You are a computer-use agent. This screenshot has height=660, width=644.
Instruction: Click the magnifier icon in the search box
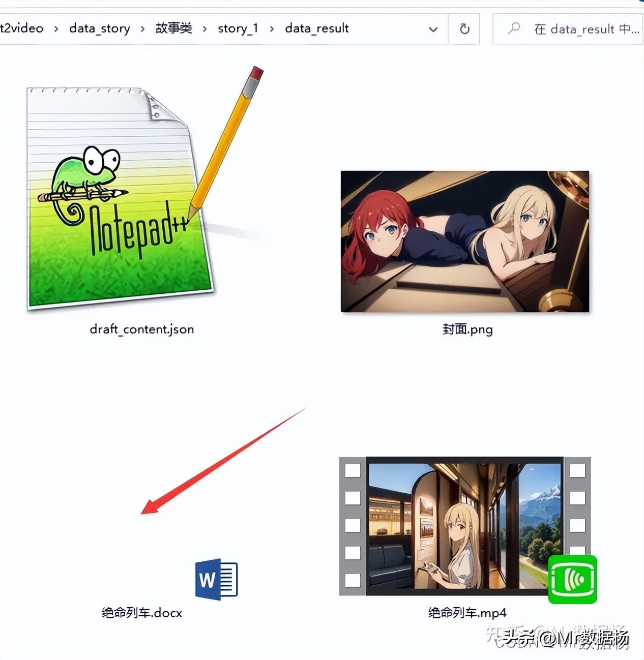515,28
